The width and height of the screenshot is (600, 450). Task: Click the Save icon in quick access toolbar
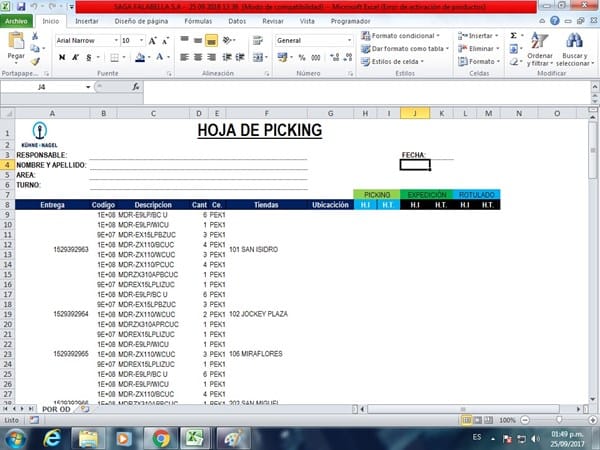pos(21,6)
